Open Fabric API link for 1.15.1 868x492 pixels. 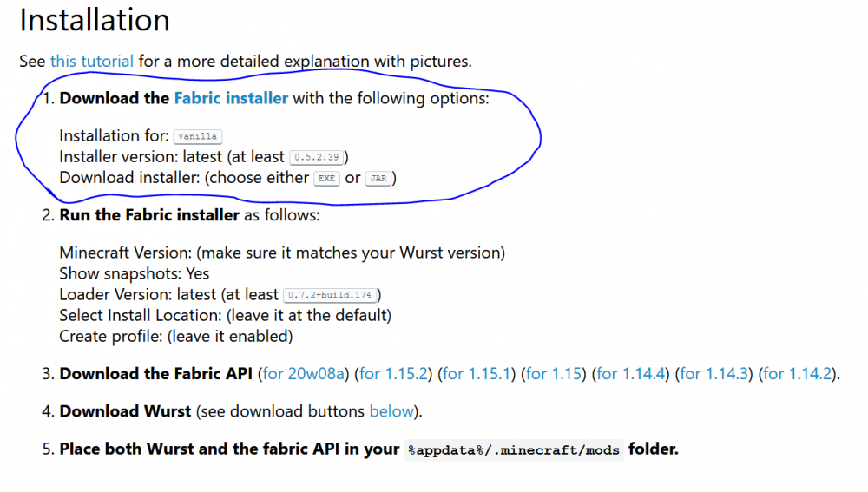[x=479, y=374]
